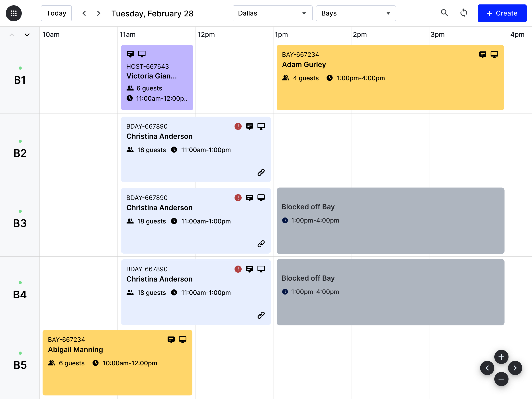Open the Dallas location dropdown

click(x=272, y=13)
